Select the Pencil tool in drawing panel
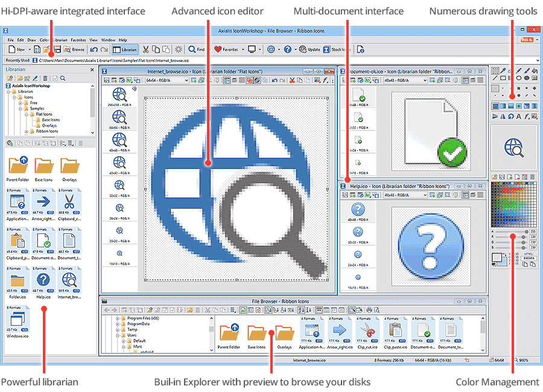543x392 pixels. pyautogui.click(x=518, y=70)
